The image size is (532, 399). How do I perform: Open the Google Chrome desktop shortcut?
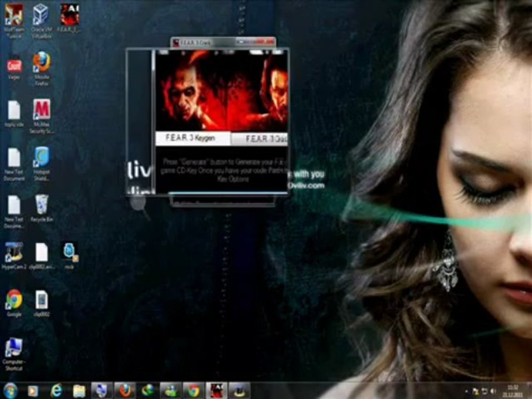[14, 303]
